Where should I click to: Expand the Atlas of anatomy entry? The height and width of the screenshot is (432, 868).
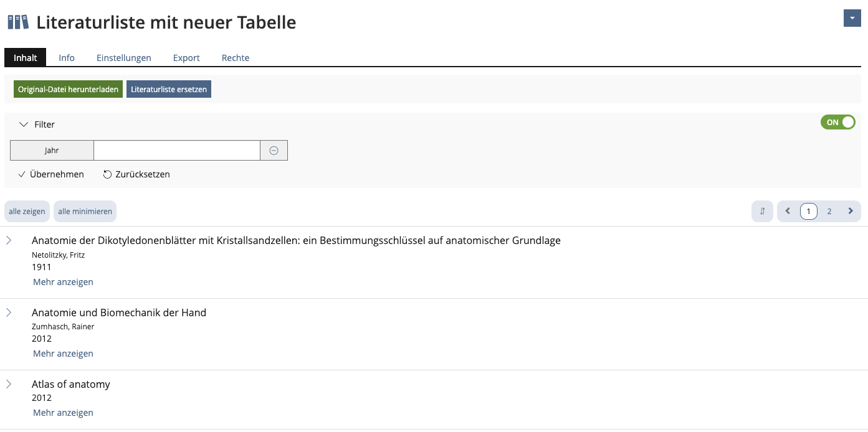[9, 384]
